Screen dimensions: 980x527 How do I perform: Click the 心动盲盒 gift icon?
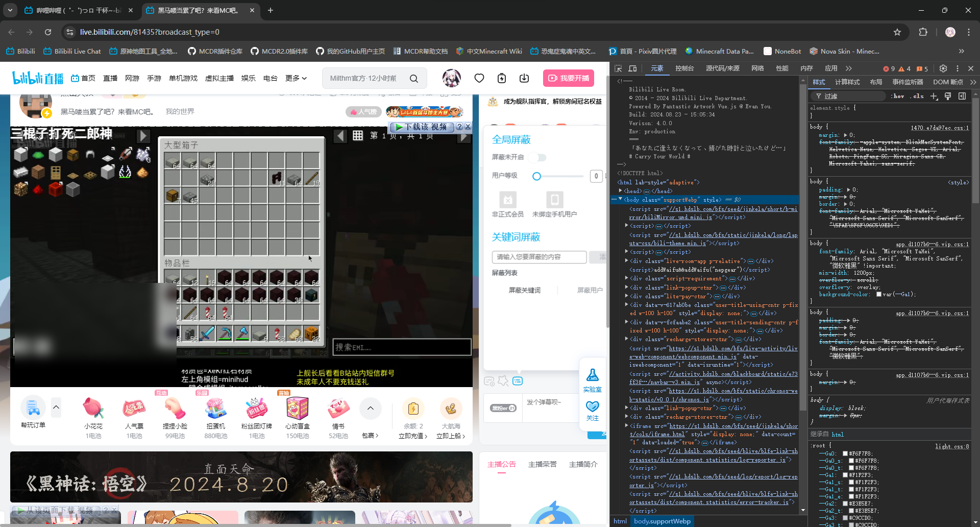297,409
